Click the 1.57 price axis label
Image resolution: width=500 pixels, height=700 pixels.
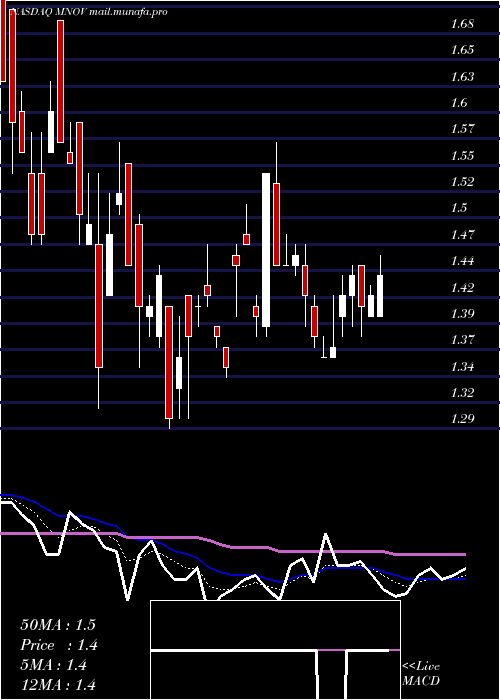462,129
